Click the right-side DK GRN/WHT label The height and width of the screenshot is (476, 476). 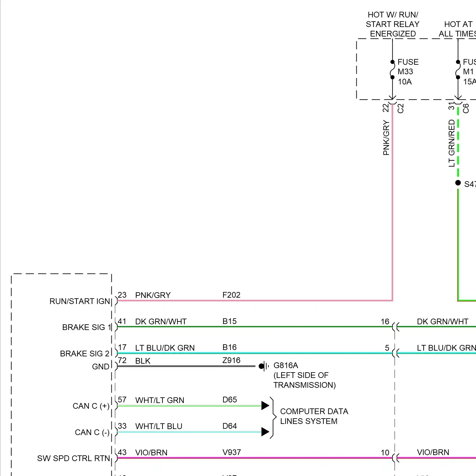[443, 321]
